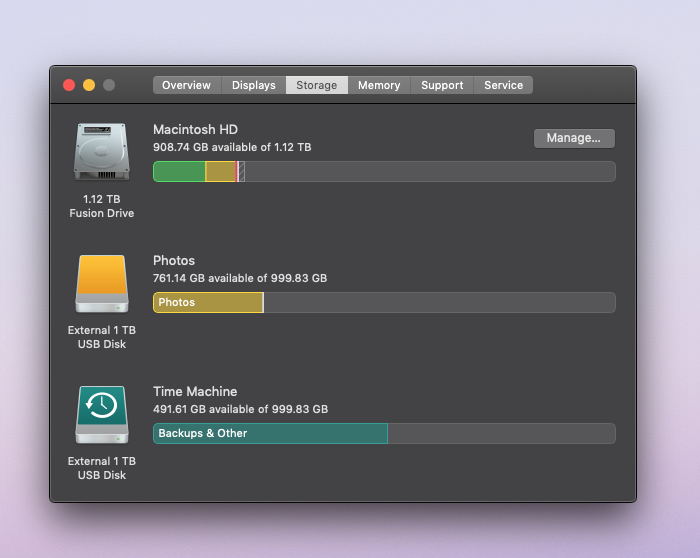Click the Backups & Other bar segment
The image size is (700, 558).
[x=271, y=433]
